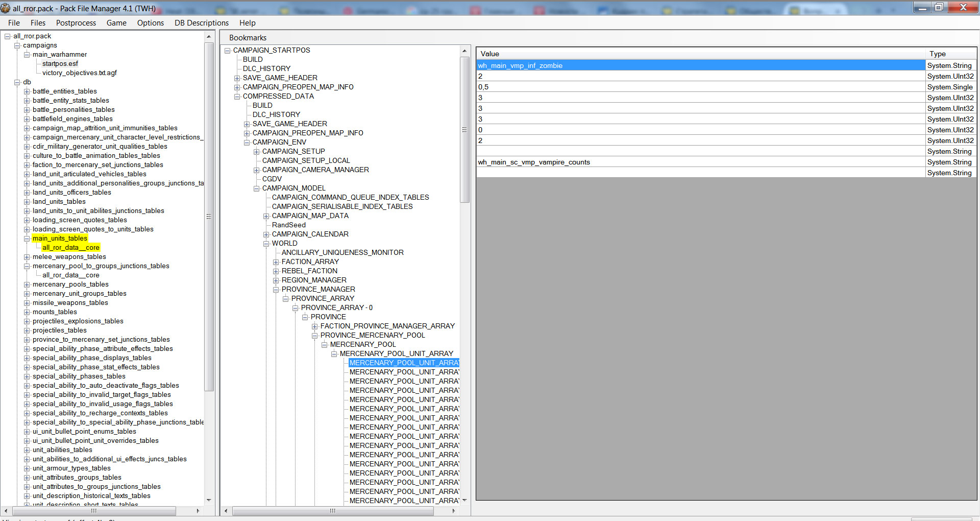The image size is (980, 521).
Task: Click pack tree scroll-down arrow
Action: click(209, 500)
